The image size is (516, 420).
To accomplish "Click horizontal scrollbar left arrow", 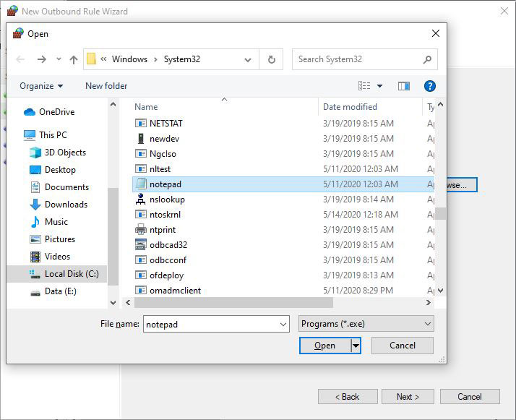I will pyautogui.click(x=128, y=302).
